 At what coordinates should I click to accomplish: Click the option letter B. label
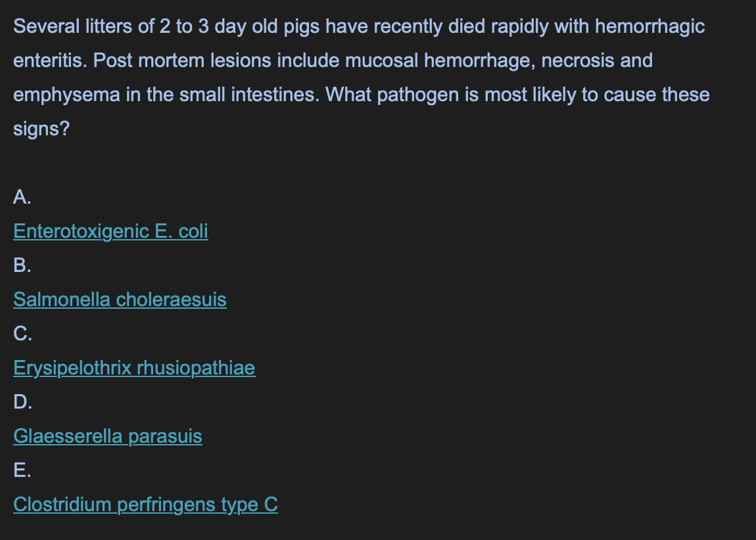pos(22,265)
